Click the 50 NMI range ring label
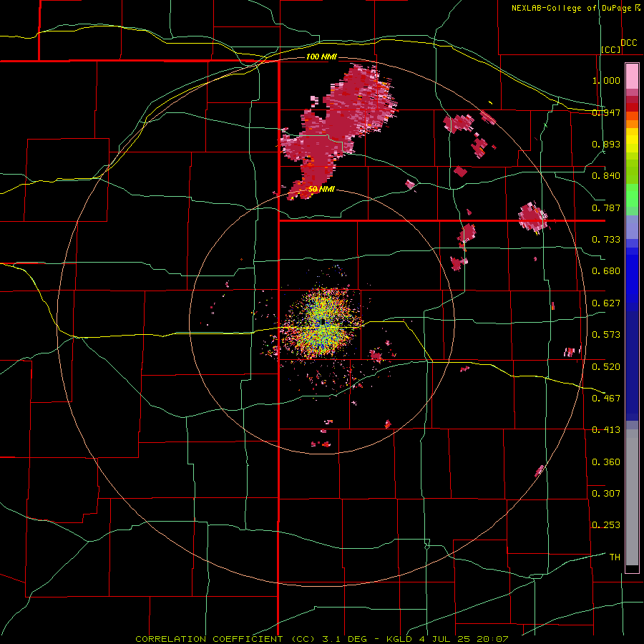The image size is (644, 644). (x=321, y=190)
